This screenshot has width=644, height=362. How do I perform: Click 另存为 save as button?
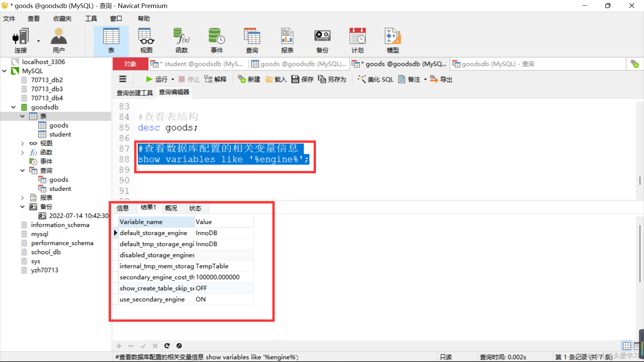(332, 79)
